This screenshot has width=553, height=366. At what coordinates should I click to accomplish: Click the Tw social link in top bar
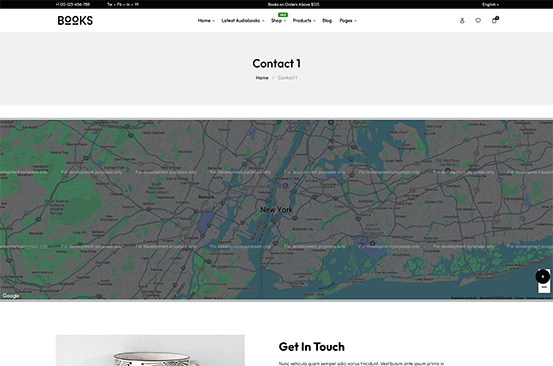point(110,5)
